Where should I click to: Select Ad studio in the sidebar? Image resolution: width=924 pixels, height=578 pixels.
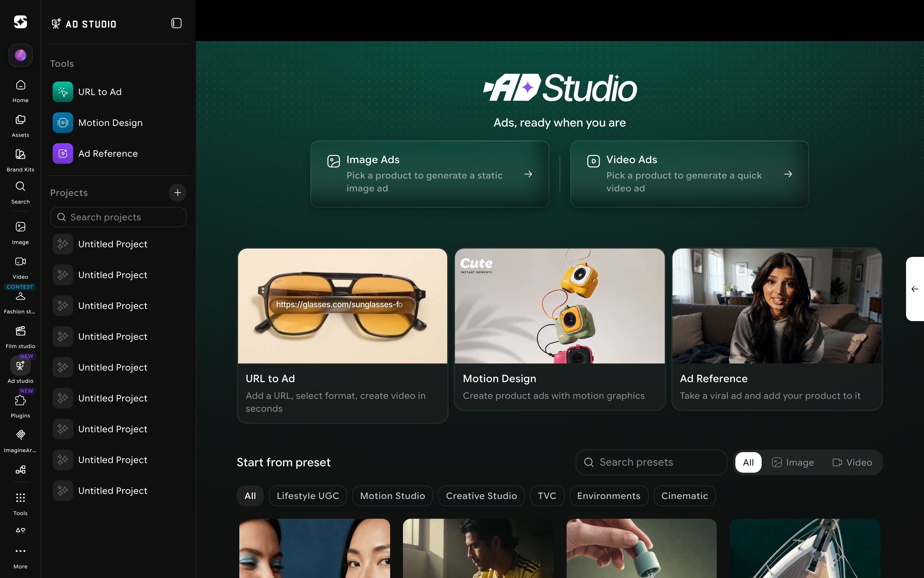tap(20, 370)
